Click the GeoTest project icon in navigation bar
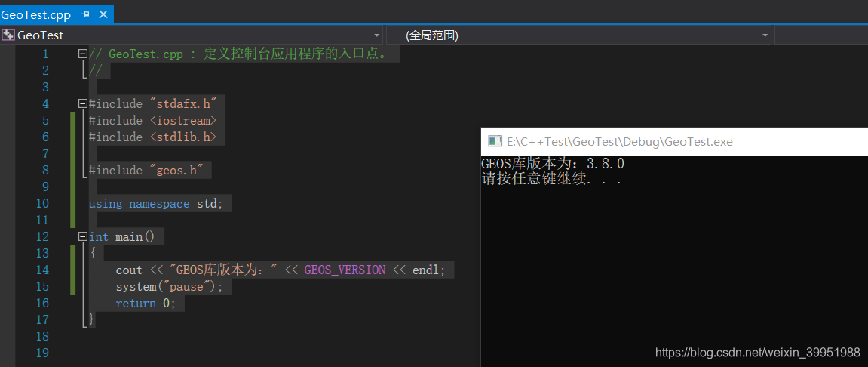This screenshot has height=367, width=868. (x=8, y=35)
